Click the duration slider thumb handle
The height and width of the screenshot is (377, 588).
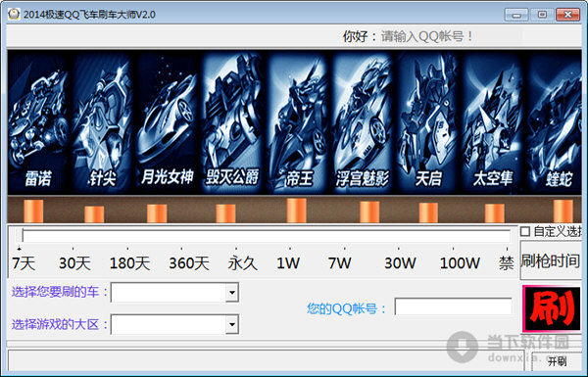(20, 235)
